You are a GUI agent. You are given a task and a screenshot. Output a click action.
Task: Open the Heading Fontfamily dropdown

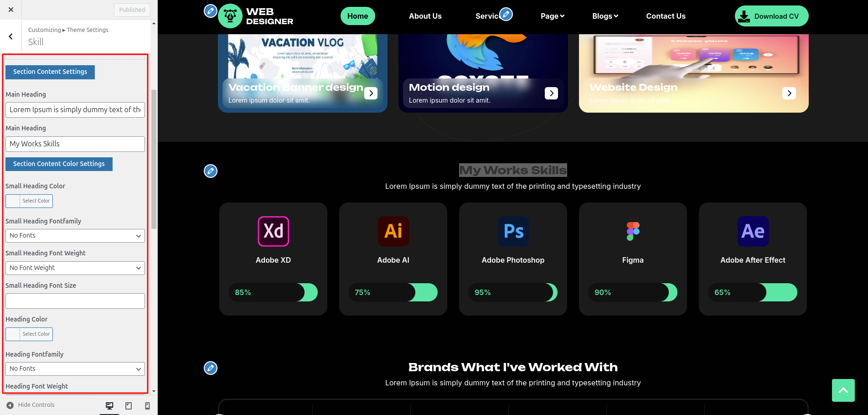click(x=75, y=369)
